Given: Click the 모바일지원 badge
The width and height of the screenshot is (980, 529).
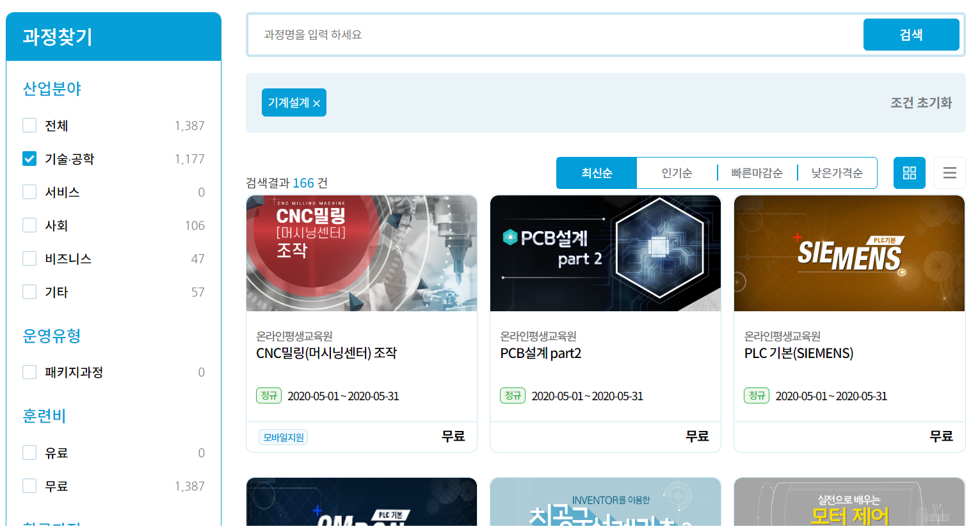Looking at the screenshot, I should pyautogui.click(x=284, y=437).
